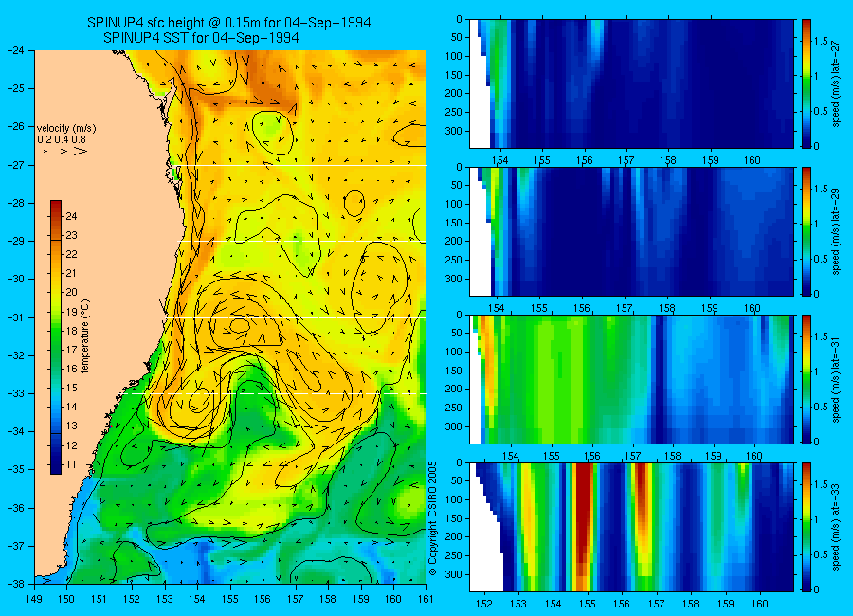
Task: Click the '155' longitude tick on the map axis
Action: (x=230, y=599)
